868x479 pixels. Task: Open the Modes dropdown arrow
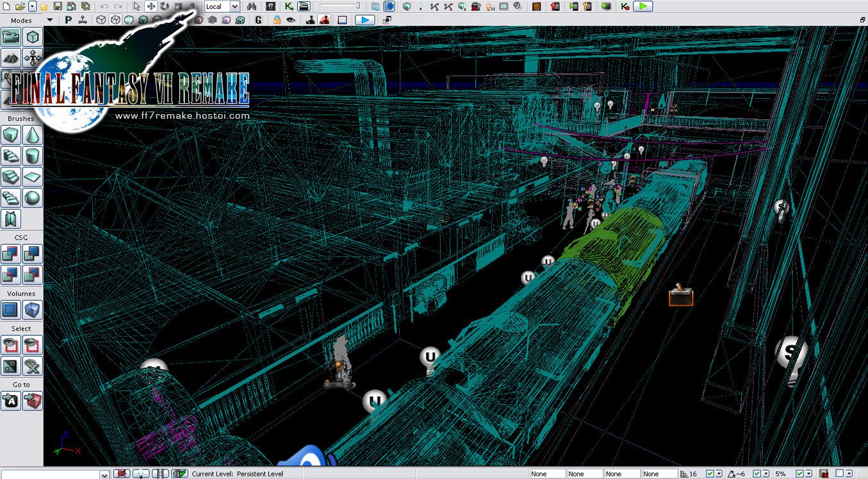(x=49, y=21)
